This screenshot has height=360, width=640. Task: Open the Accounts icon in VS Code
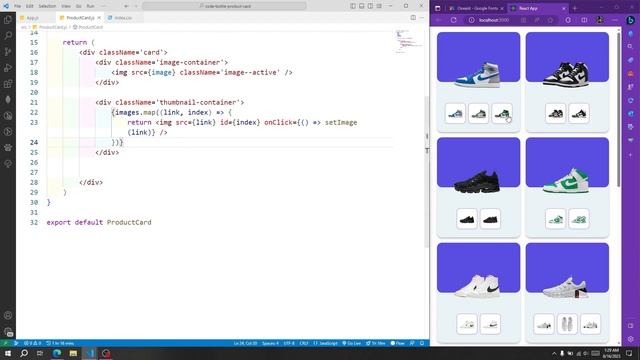[8, 316]
